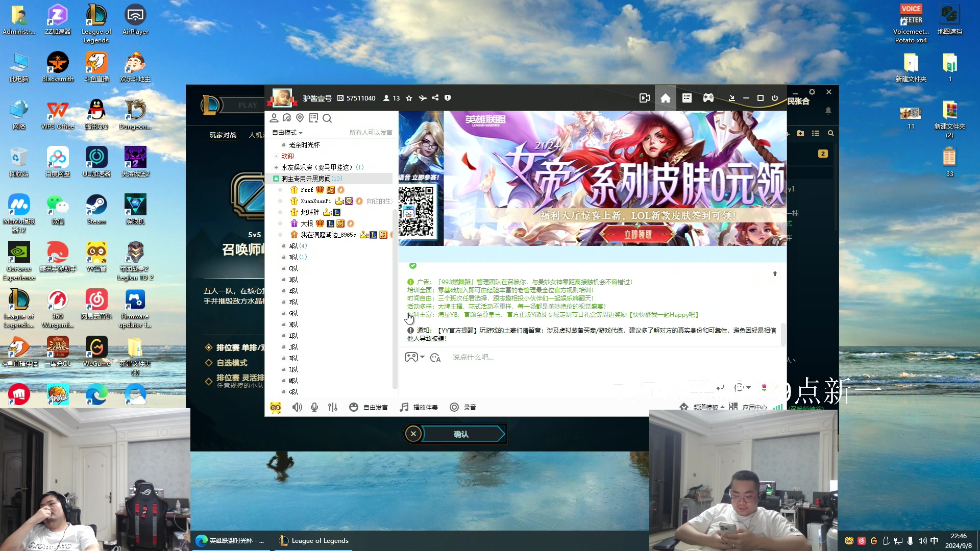Image resolution: width=980 pixels, height=551 pixels.
Task: Open the gamepad games icon in YY header
Action: pos(708,98)
